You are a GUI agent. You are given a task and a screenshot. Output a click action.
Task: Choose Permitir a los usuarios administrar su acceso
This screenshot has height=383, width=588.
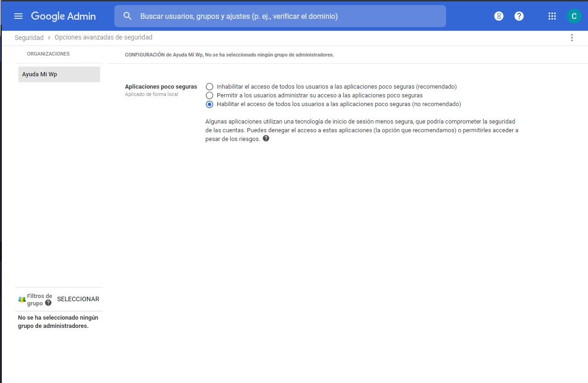click(x=209, y=95)
